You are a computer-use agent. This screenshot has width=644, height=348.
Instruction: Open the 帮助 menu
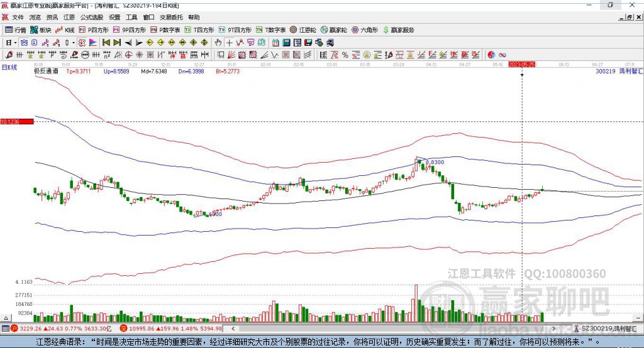click(194, 17)
